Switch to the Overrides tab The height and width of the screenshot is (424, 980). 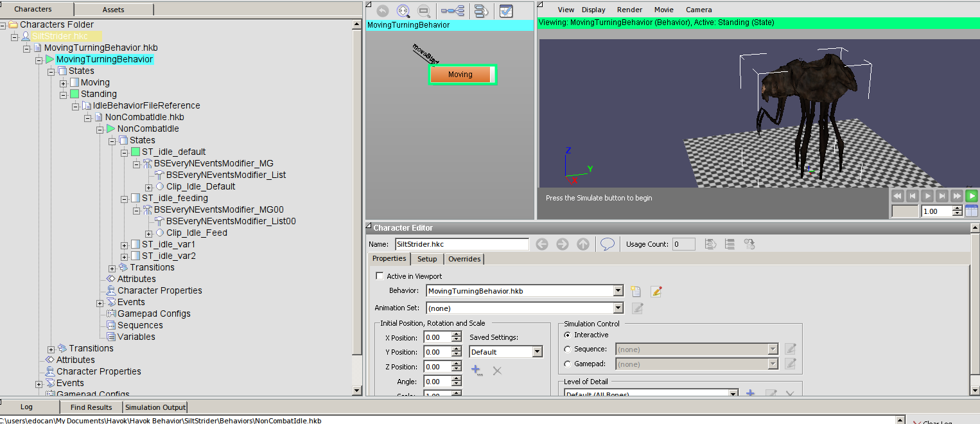pos(464,259)
